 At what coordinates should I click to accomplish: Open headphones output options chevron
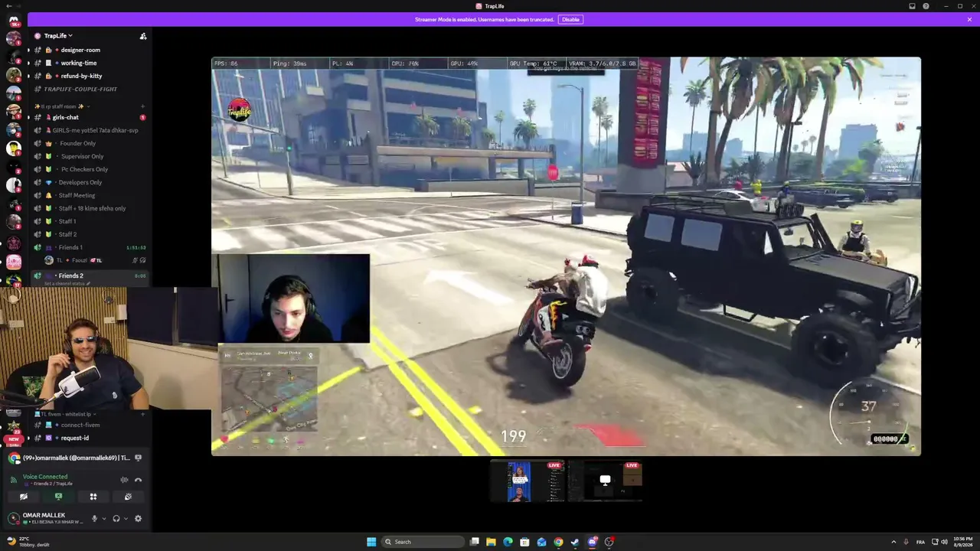click(126, 518)
